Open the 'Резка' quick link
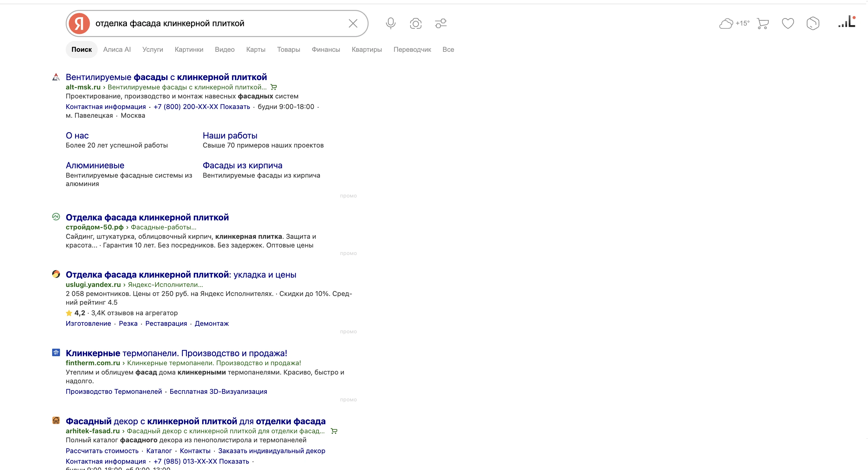Viewport: 868px width, 470px height. [128, 324]
